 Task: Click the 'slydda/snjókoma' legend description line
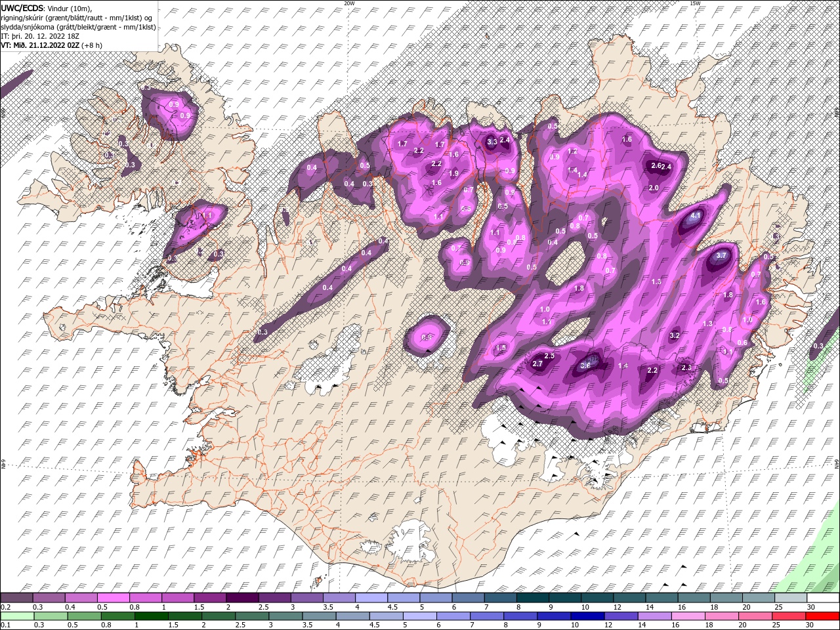78,26
